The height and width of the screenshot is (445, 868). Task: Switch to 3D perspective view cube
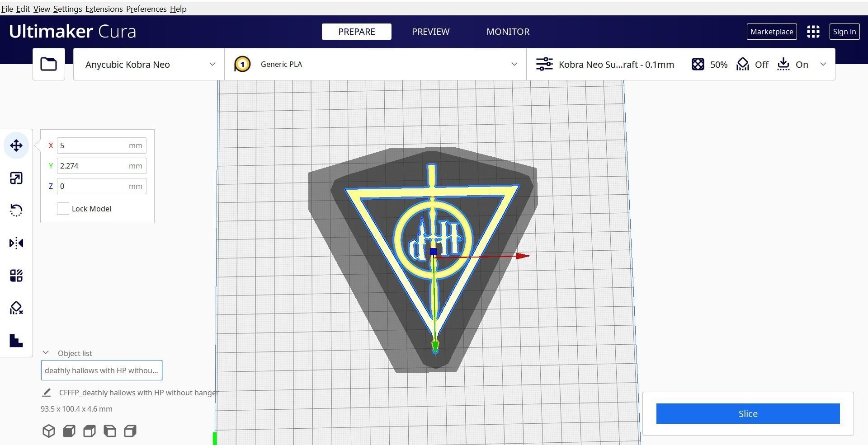(x=49, y=431)
